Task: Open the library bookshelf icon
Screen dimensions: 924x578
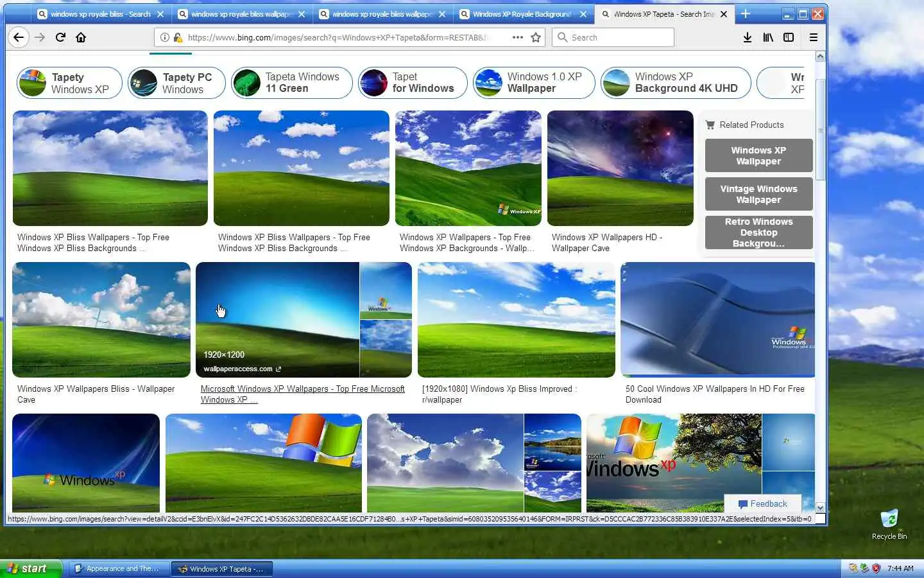Action: [768, 37]
